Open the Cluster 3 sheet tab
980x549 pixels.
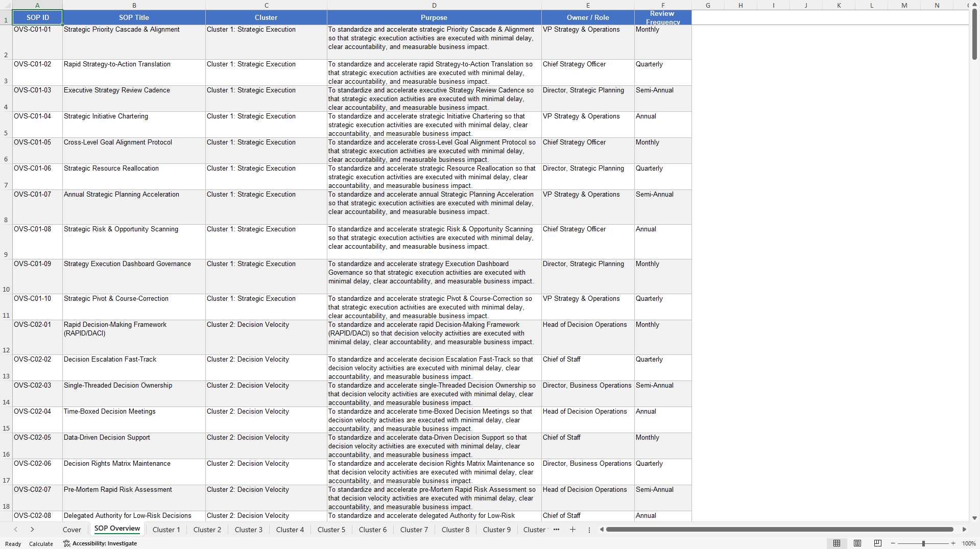(249, 530)
